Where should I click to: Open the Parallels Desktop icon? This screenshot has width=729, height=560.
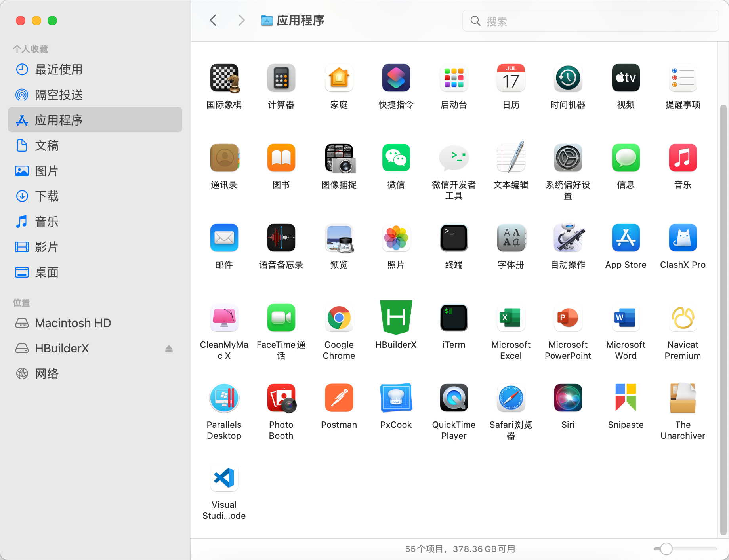224,398
